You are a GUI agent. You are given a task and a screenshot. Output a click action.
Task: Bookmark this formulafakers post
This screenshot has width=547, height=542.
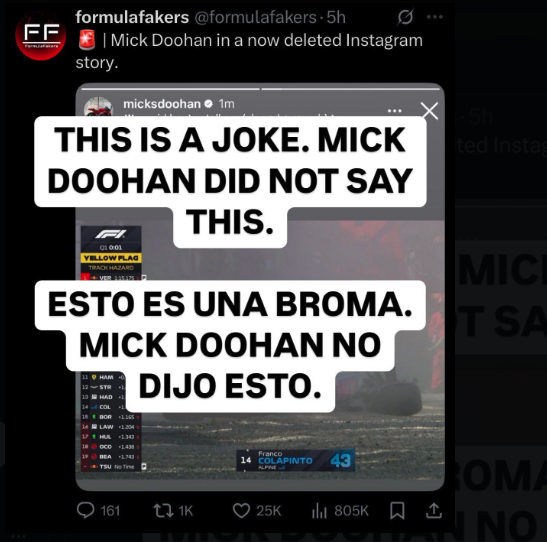point(397,511)
